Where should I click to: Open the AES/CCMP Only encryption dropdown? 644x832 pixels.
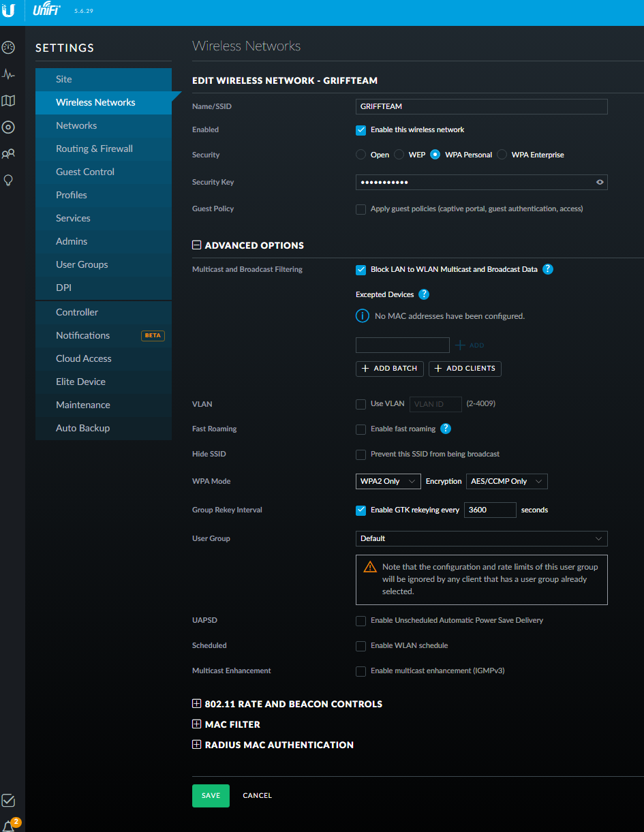pyautogui.click(x=506, y=481)
